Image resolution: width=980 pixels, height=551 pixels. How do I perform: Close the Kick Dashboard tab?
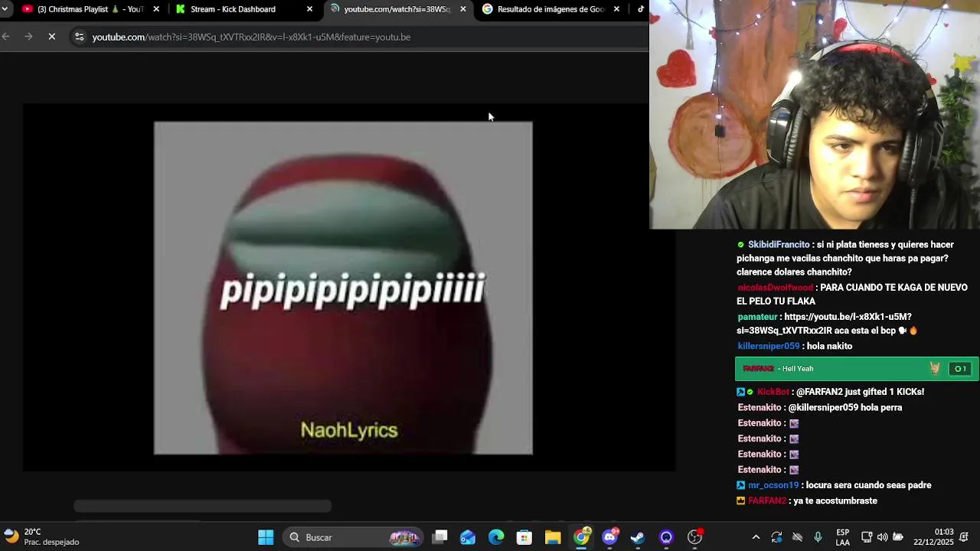point(309,9)
